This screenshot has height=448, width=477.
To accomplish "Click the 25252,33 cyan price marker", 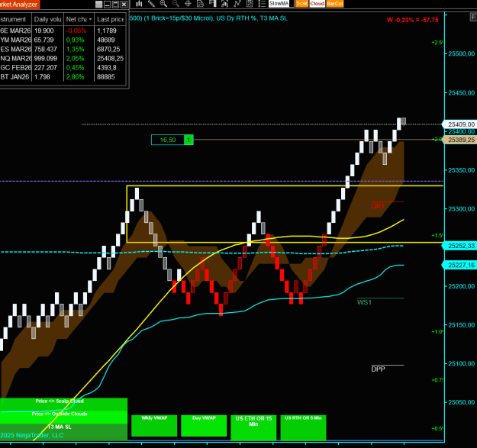I will 459,246.
